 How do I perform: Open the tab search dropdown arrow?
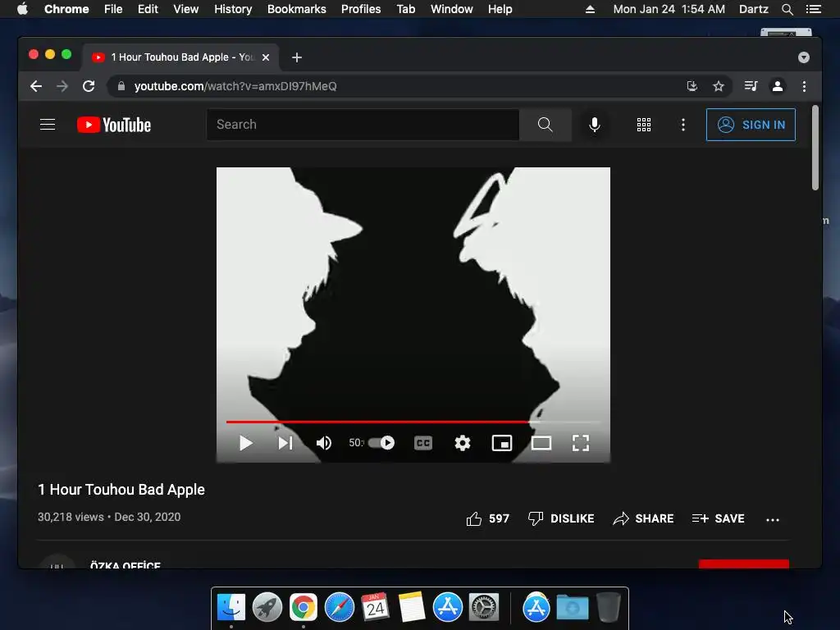click(x=804, y=57)
